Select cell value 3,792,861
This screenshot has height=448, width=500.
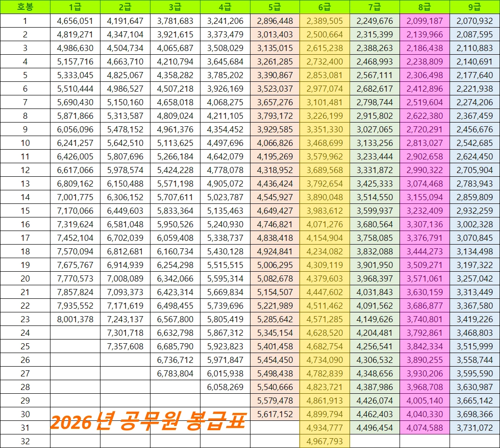point(425,333)
